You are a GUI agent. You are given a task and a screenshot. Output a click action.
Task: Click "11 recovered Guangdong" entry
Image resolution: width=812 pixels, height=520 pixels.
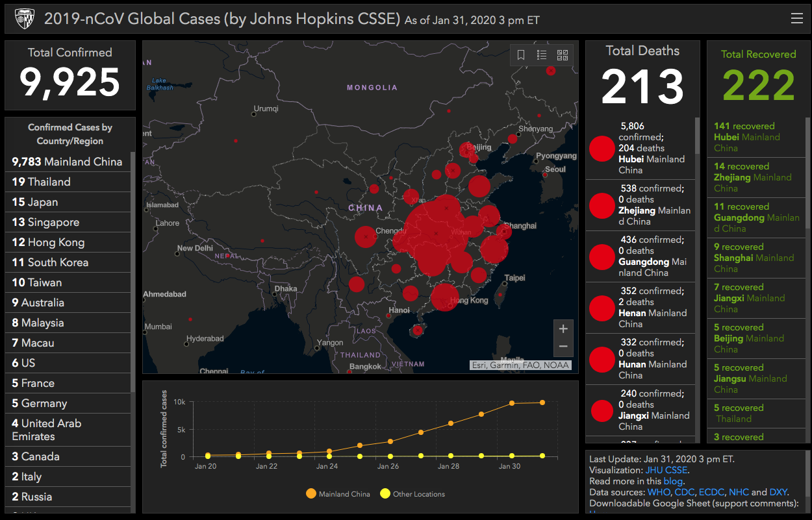[x=756, y=217]
